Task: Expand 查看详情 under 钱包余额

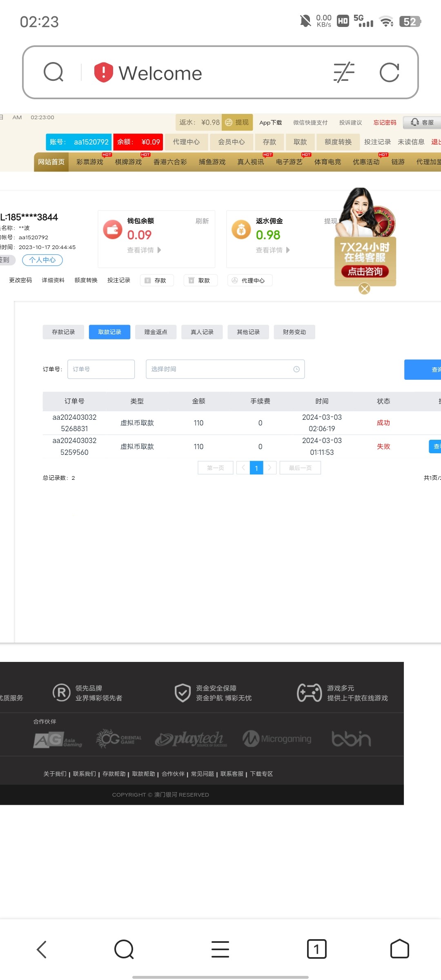Action: 144,250
